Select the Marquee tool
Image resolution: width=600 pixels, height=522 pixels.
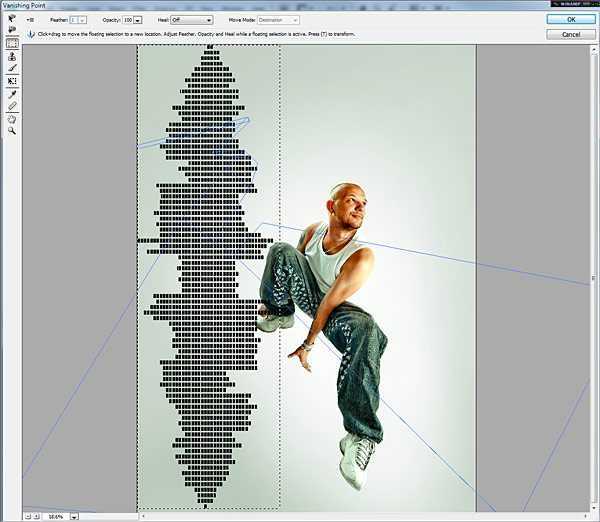click(x=12, y=44)
